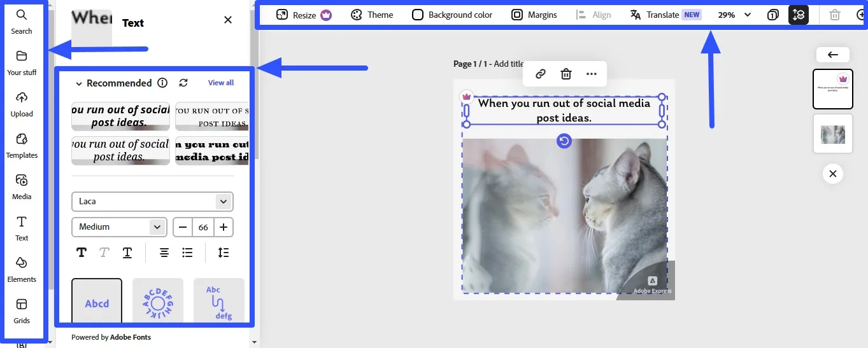Click the link icon above canvas
The width and height of the screenshot is (868, 348).
point(540,74)
